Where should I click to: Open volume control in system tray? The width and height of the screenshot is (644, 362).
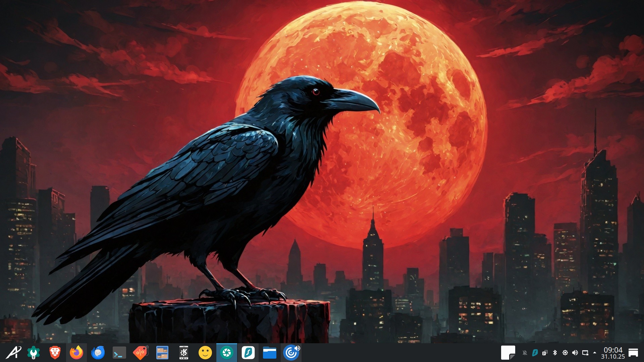[575, 353]
